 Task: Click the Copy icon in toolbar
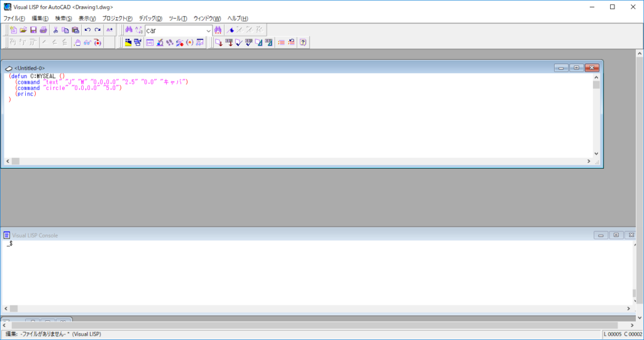coord(65,30)
